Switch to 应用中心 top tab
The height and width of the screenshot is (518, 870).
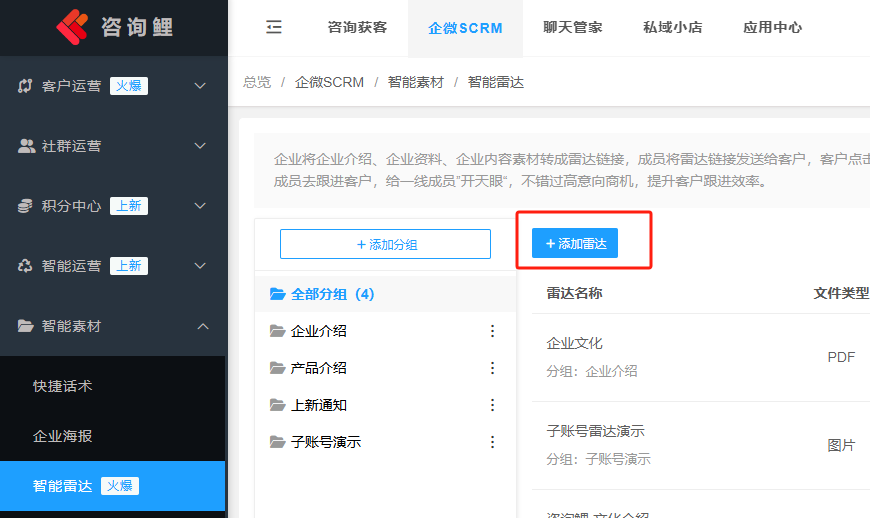click(772, 27)
